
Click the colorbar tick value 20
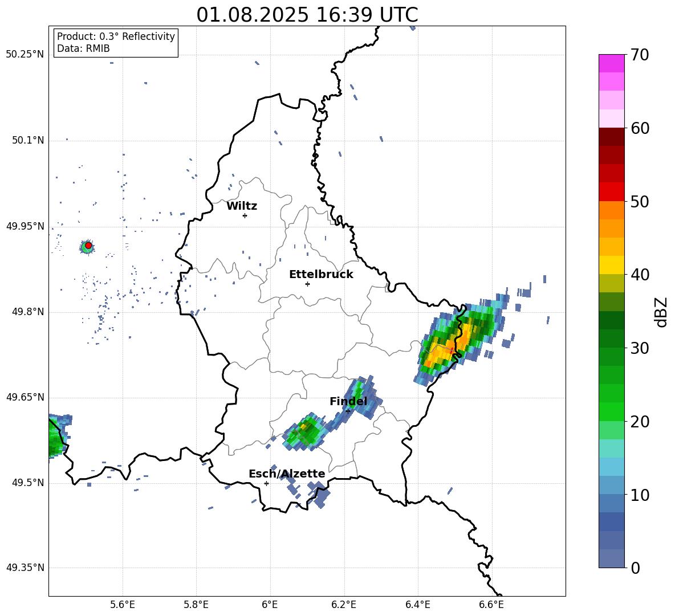point(640,421)
